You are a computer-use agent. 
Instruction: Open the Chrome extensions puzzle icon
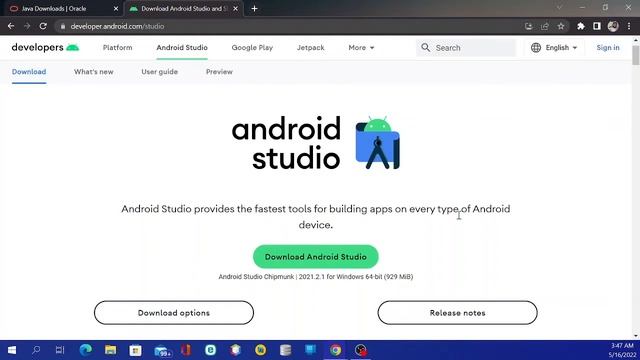click(x=580, y=26)
